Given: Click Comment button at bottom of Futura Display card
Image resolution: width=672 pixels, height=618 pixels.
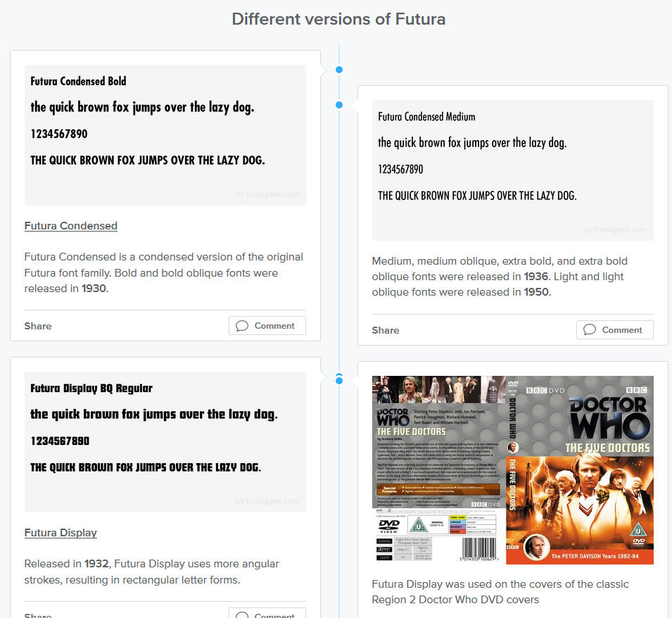Looking at the screenshot, I should point(267,613).
